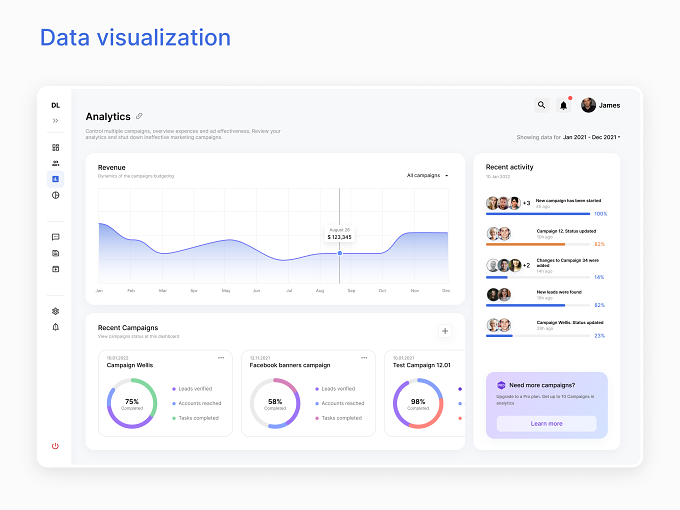The height and width of the screenshot is (510, 680).
Task: Open the users icon in sidebar
Action: tap(56, 163)
